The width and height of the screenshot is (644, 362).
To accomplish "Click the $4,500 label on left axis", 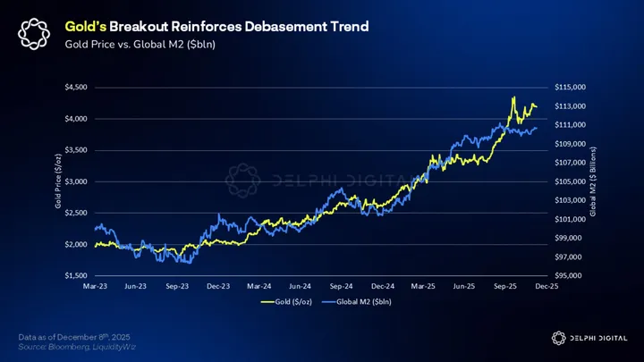I will [75, 88].
